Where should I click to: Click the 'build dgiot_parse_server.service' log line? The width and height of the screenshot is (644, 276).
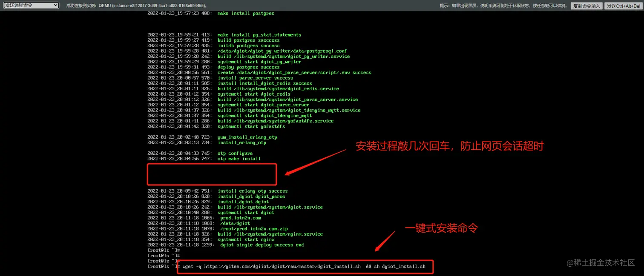tap(253, 100)
